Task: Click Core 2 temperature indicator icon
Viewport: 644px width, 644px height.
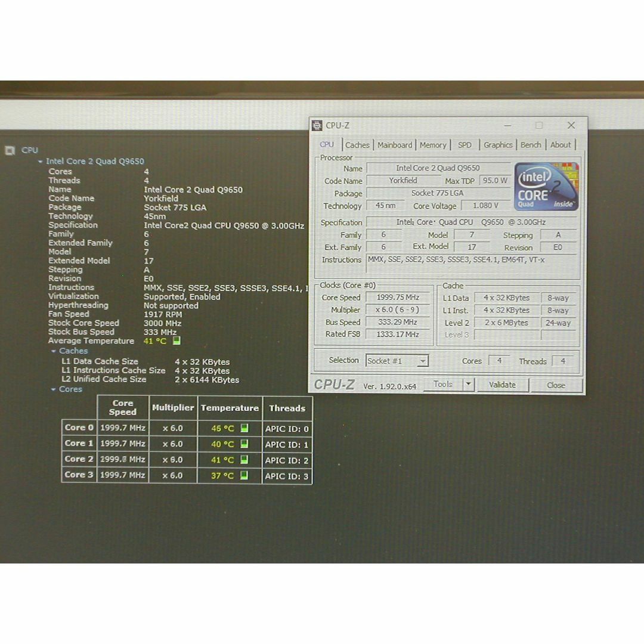Action: coord(244,460)
